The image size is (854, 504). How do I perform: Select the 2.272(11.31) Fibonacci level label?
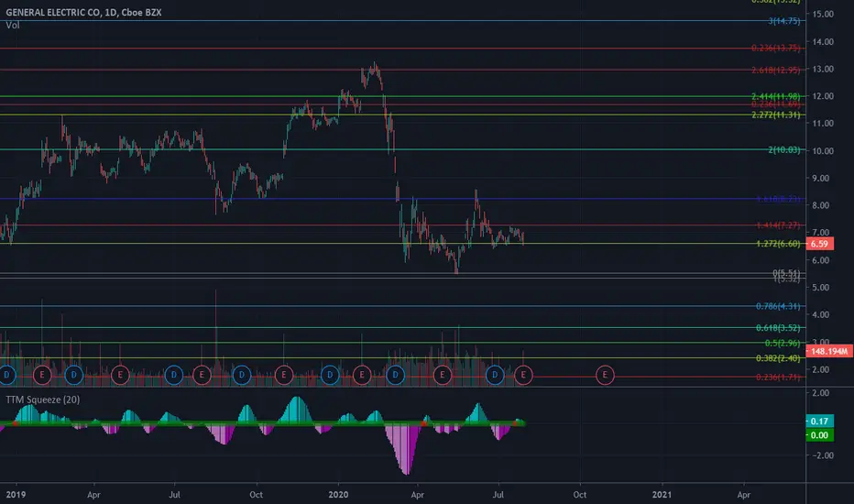point(775,115)
